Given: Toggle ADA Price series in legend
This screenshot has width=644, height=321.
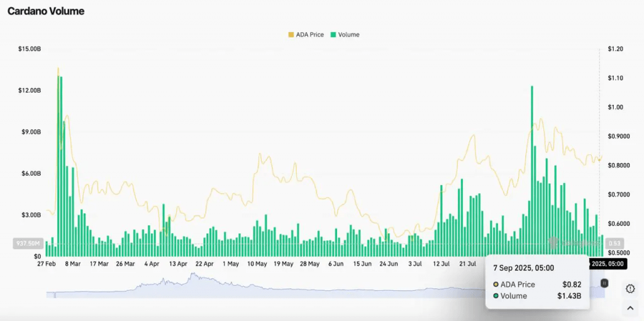Looking at the screenshot, I should point(306,35).
